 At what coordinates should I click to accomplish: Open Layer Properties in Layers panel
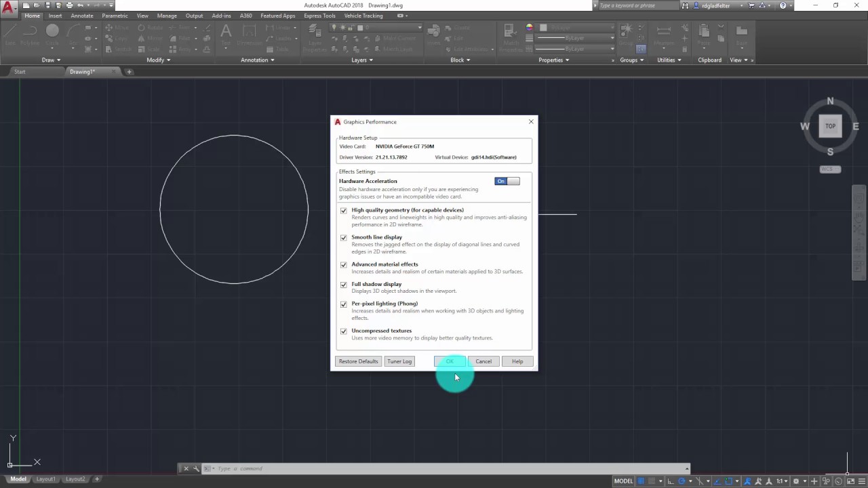[315, 37]
